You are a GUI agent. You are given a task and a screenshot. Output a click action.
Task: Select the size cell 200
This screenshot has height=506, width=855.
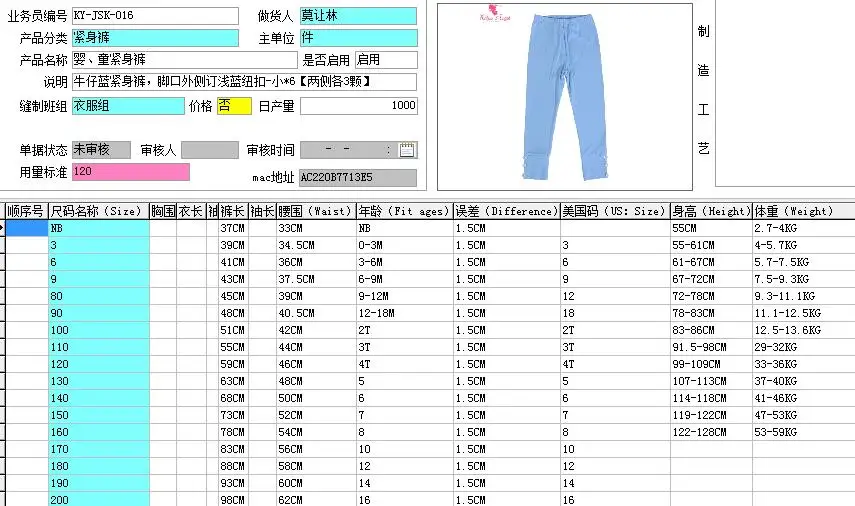[x=99, y=499]
